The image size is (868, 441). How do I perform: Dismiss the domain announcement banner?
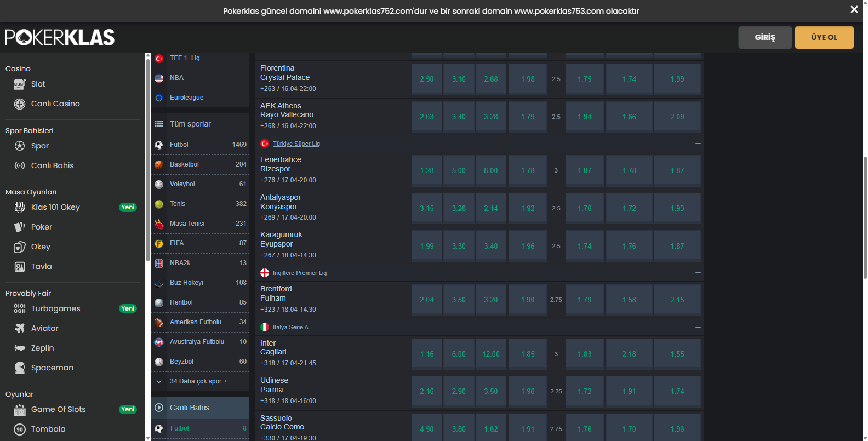tap(854, 9)
